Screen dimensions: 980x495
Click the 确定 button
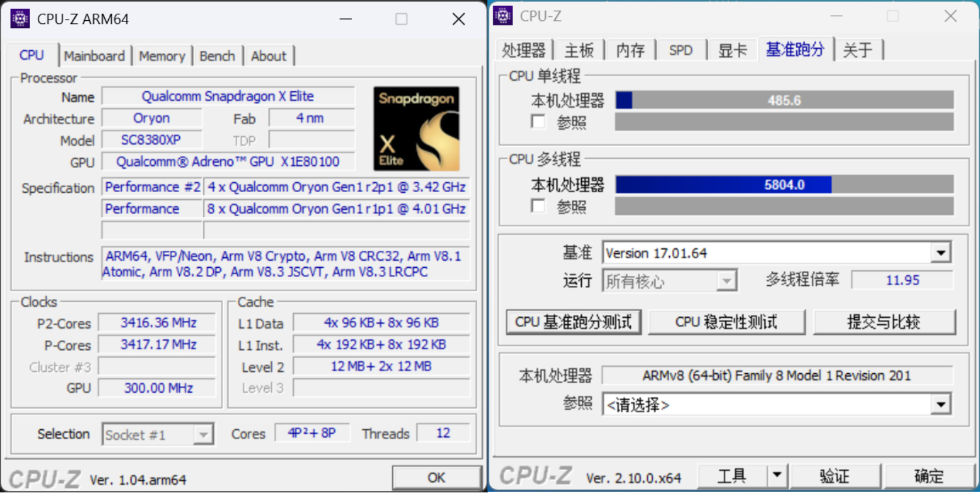929,476
